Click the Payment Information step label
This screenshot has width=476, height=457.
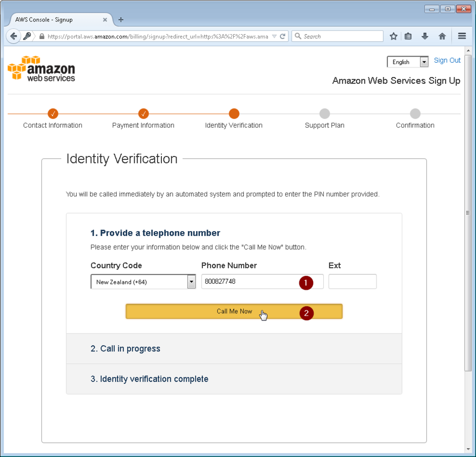click(143, 125)
